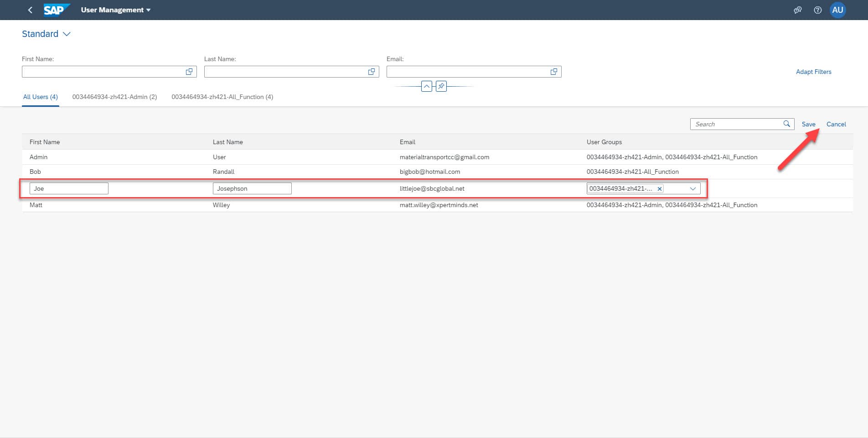Click the Save button
The image size is (868, 438).
[808, 124]
